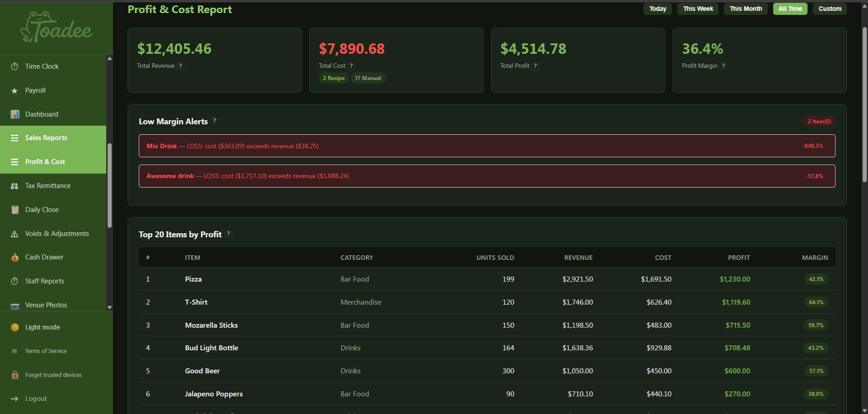Select the Pizza item row name
868x414 pixels.
(x=193, y=279)
